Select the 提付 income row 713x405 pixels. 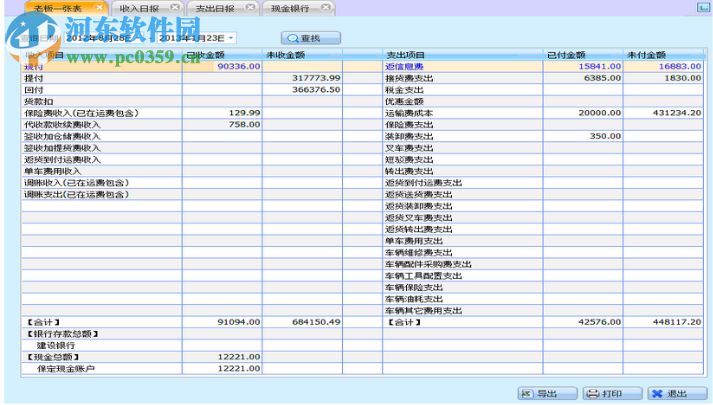pos(101,78)
